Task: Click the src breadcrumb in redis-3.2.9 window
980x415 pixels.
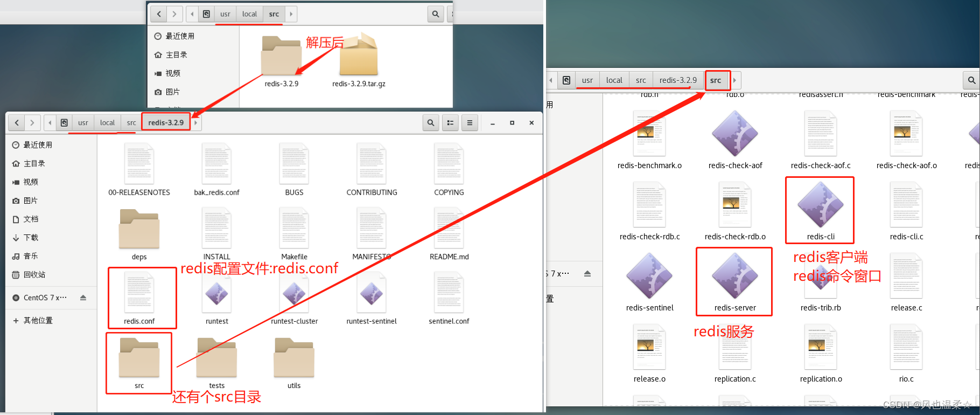Action: pos(131,123)
